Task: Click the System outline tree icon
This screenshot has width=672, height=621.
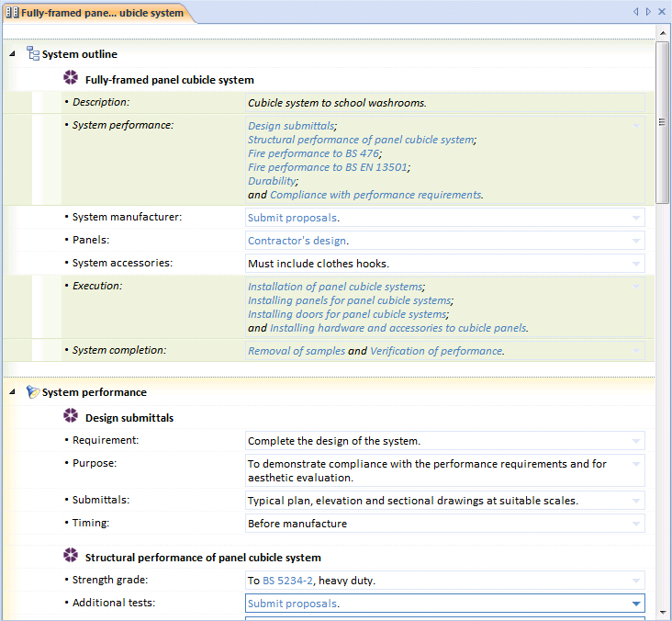Action: point(33,53)
